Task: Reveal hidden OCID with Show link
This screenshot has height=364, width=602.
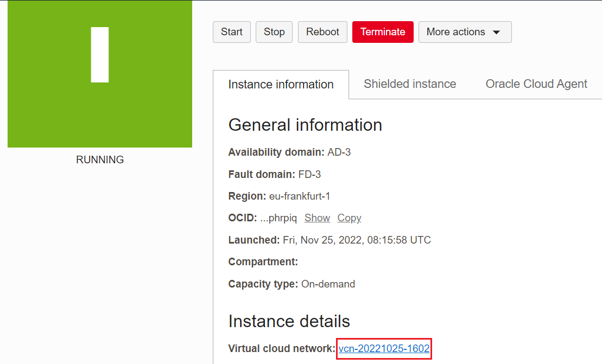Action: (x=317, y=218)
